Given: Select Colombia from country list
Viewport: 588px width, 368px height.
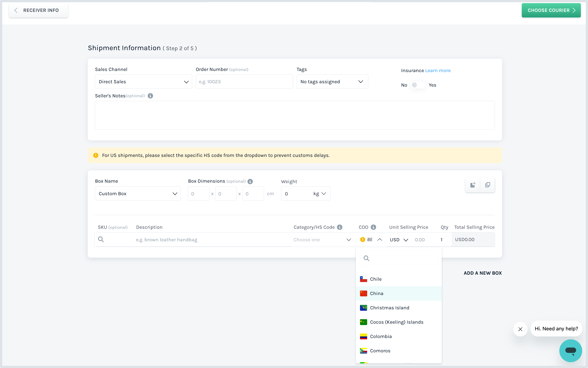Looking at the screenshot, I should (x=398, y=337).
